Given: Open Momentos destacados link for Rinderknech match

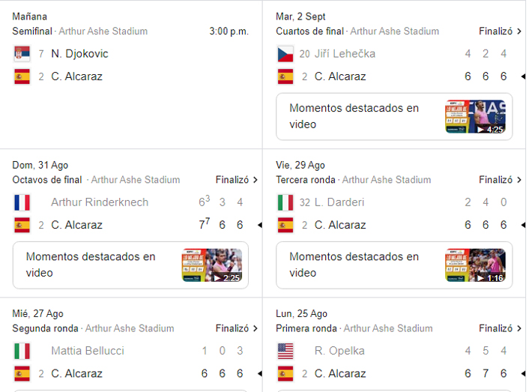Looking at the screenshot, I should [x=91, y=265].
